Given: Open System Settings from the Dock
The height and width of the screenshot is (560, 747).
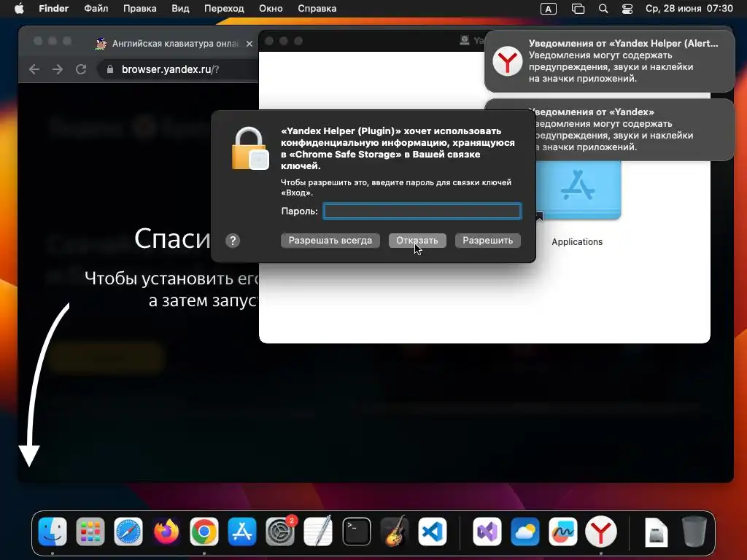Looking at the screenshot, I should click(x=280, y=532).
